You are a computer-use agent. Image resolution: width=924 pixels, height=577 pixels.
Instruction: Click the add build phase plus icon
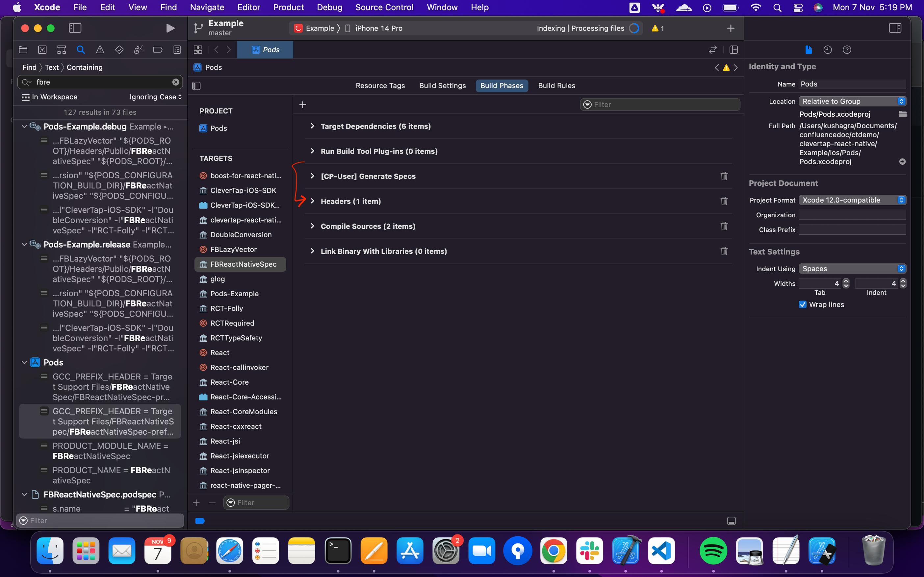click(x=303, y=105)
